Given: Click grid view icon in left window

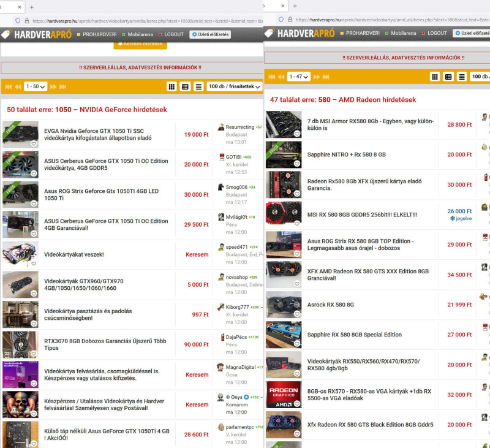Looking at the screenshot, I should 171,86.
